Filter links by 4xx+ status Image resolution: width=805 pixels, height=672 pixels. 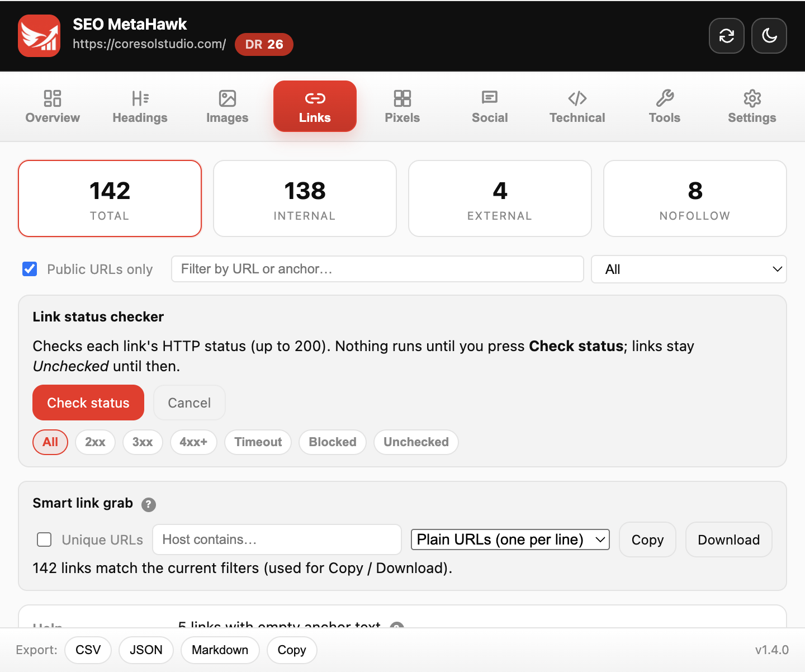[x=193, y=442]
